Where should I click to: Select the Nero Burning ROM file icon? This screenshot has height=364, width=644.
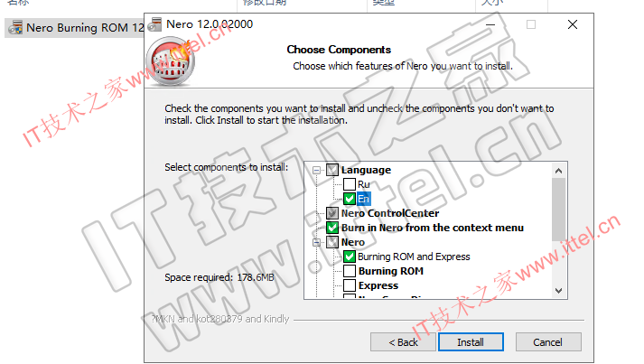click(x=15, y=27)
